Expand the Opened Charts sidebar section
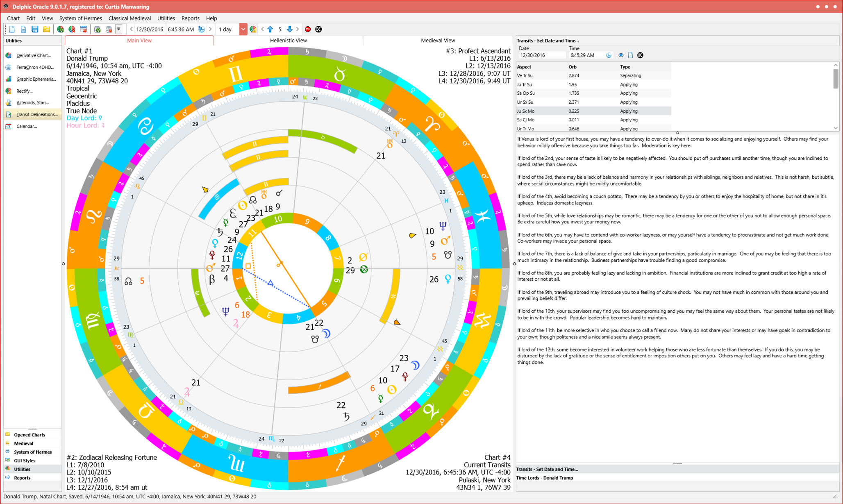The height and width of the screenshot is (504, 843). tap(33, 435)
